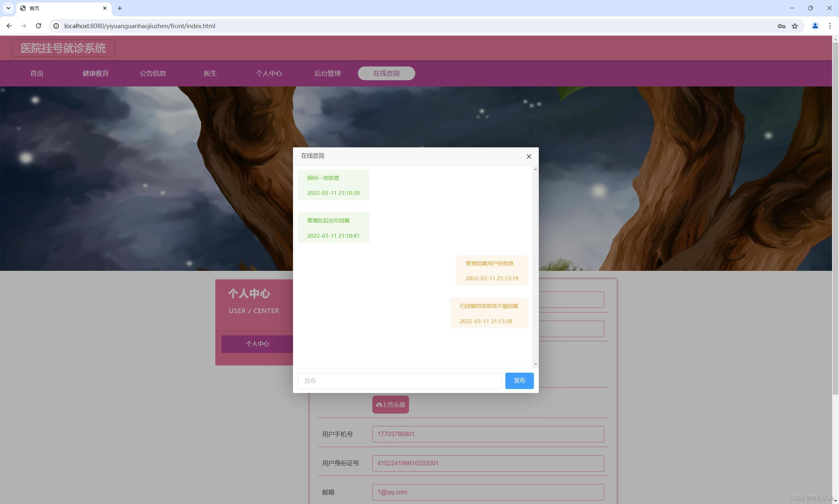Open the browser profile avatar icon
This screenshot has width=839, height=504.
(815, 26)
